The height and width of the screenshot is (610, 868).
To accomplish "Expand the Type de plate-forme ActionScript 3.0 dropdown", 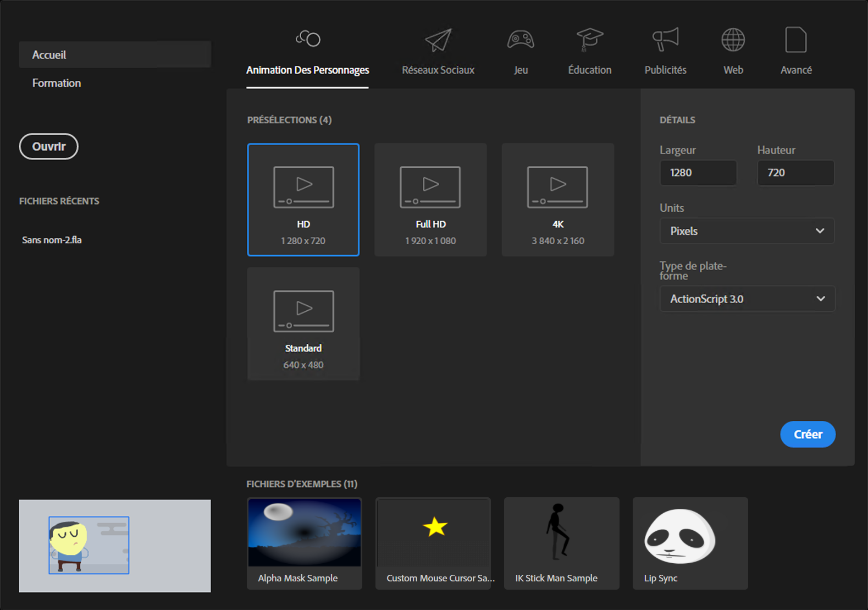I will 747,299.
